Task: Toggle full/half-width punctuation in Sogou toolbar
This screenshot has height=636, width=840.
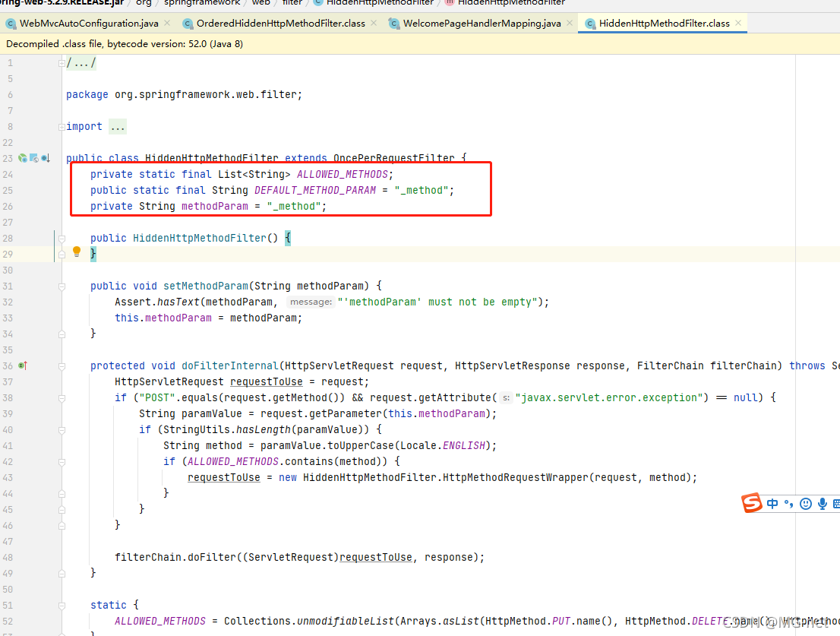Action: 788,503
